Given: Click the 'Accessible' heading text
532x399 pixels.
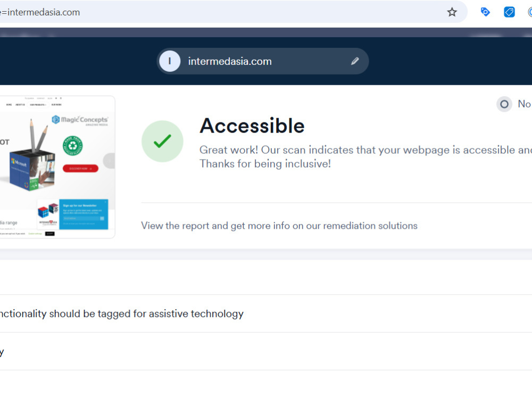Looking at the screenshot, I should [x=252, y=126].
